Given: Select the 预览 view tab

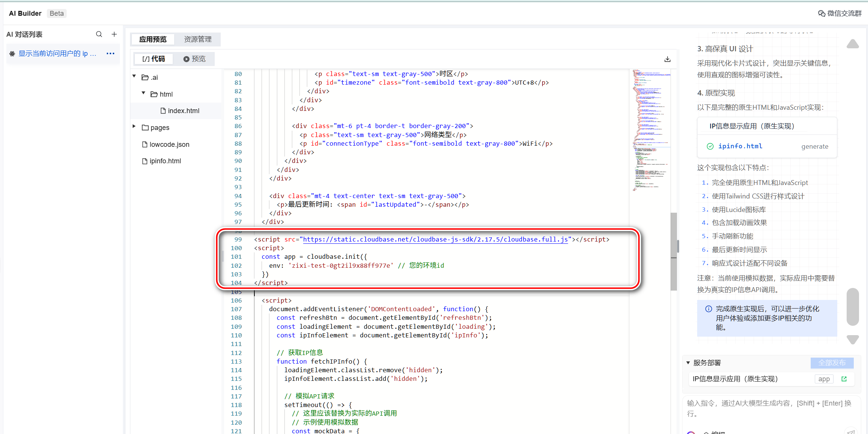Looking at the screenshot, I should tap(194, 59).
